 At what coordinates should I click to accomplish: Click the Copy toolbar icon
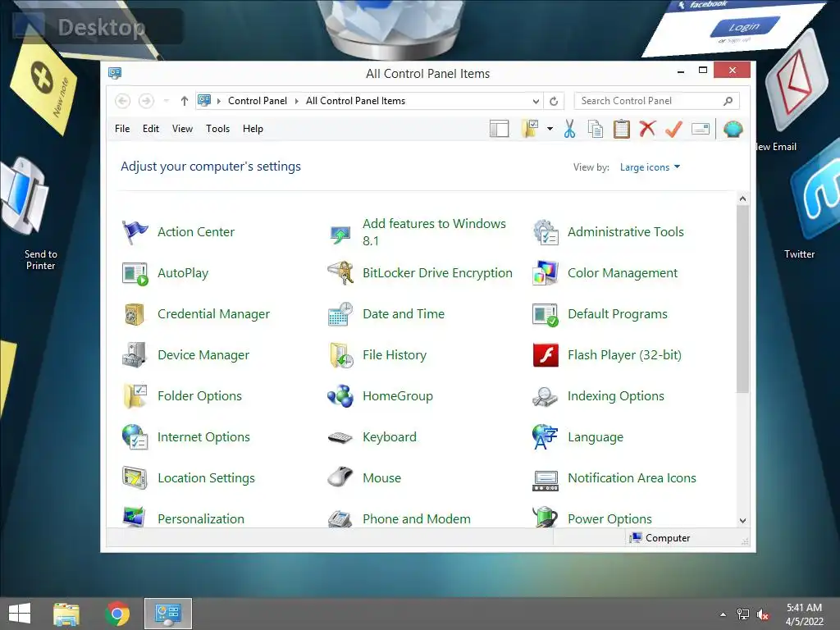point(596,129)
